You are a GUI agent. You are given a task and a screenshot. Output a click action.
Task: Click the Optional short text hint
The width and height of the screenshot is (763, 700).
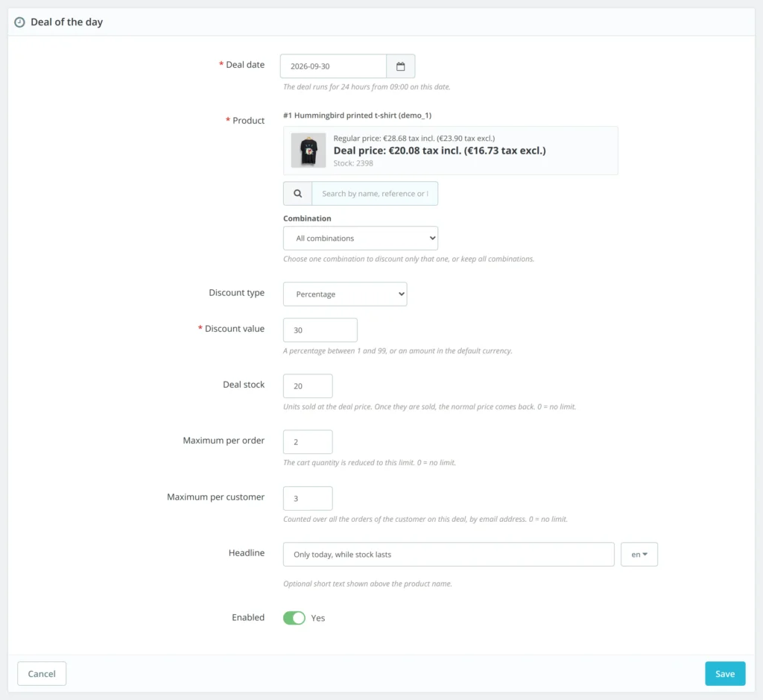[x=367, y=584]
